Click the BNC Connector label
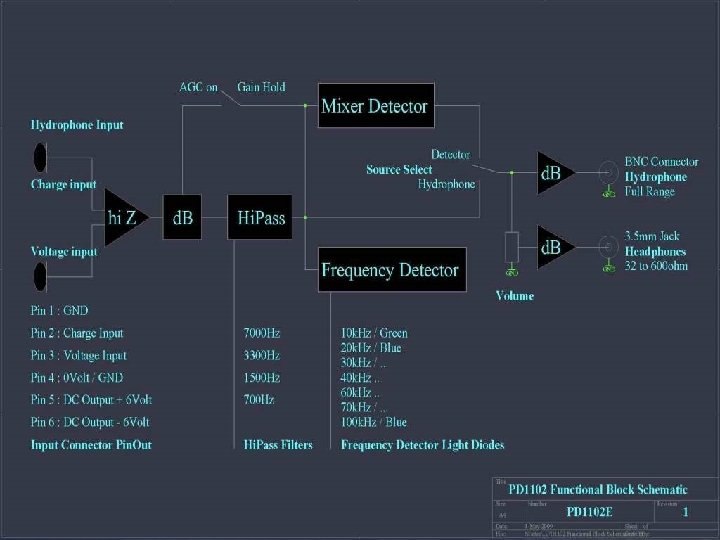Image resolution: width=720 pixels, height=540 pixels. 661,162
